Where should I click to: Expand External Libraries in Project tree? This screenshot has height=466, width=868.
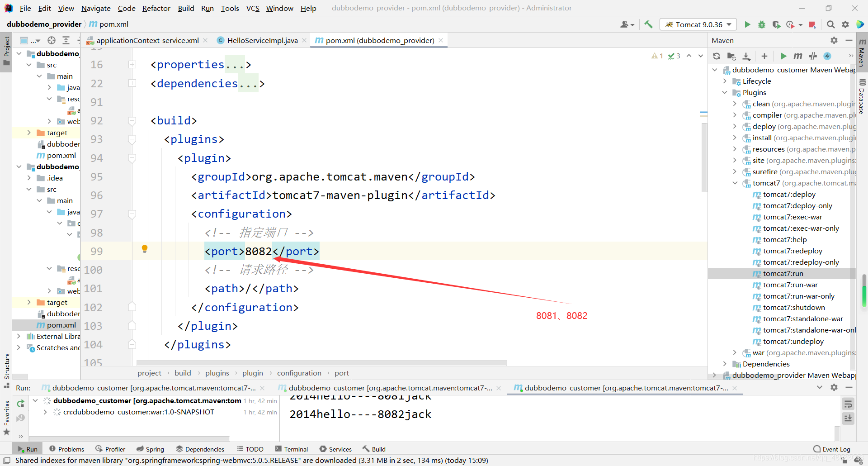coord(19,336)
